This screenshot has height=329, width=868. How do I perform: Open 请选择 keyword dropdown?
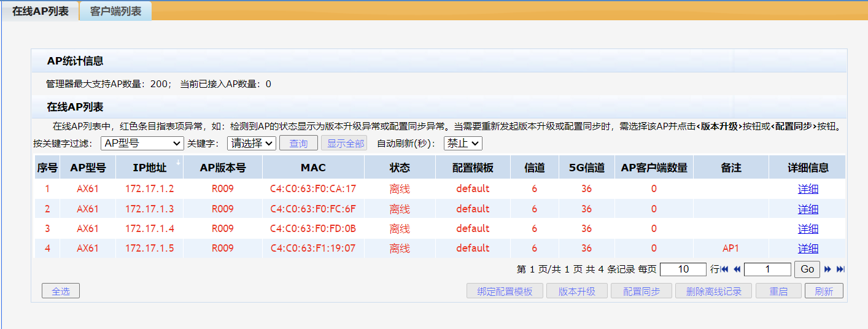tap(252, 143)
